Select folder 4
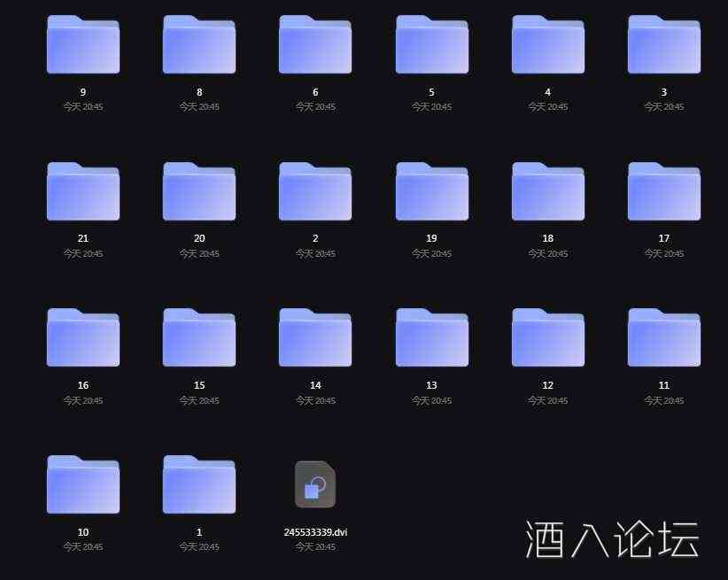This screenshot has height=580, width=728. point(547,45)
